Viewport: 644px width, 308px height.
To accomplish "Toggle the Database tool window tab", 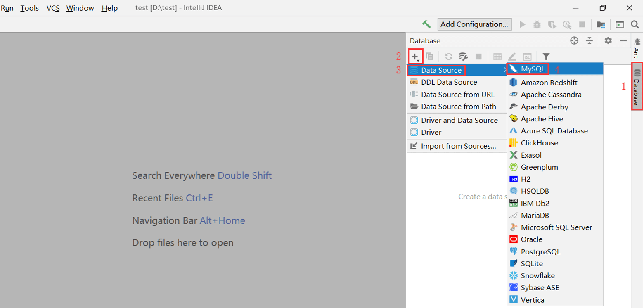I will (x=637, y=86).
